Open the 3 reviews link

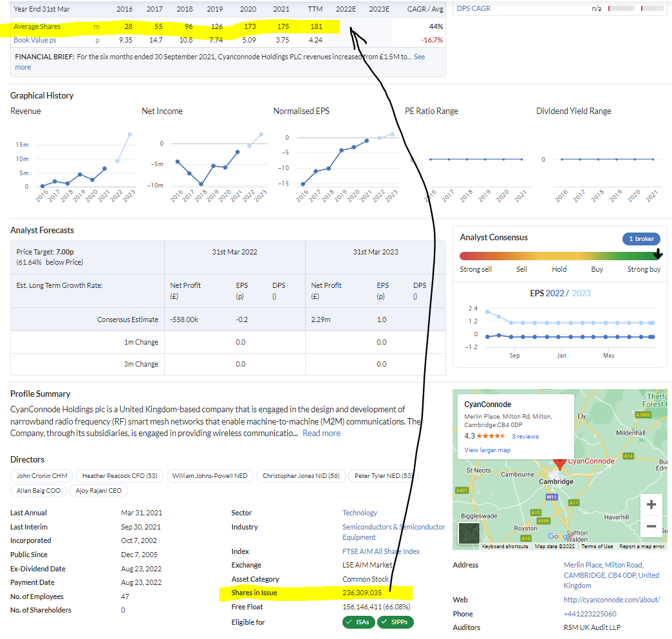coord(525,436)
